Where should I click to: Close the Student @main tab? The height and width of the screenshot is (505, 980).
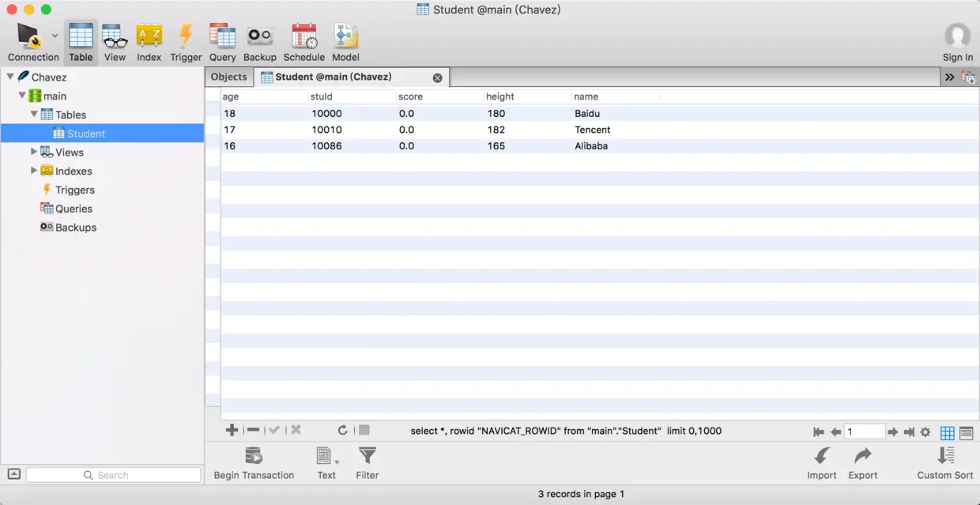[x=437, y=77]
